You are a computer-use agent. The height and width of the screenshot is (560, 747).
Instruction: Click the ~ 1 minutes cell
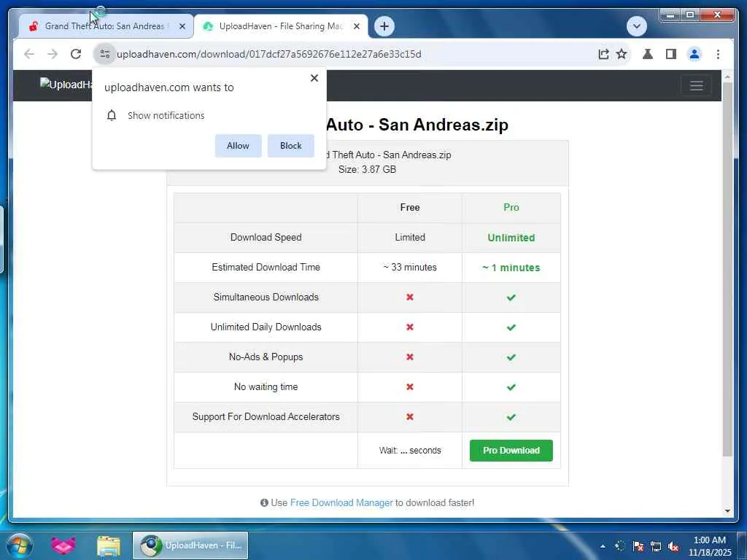point(511,268)
